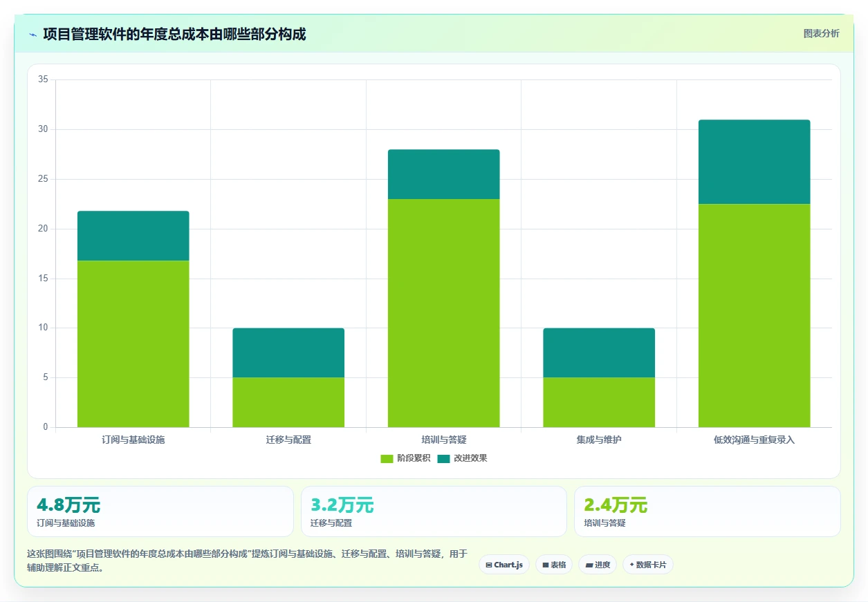868x602 pixels.
Task: Click the y-axis value 25
Action: pos(43,179)
